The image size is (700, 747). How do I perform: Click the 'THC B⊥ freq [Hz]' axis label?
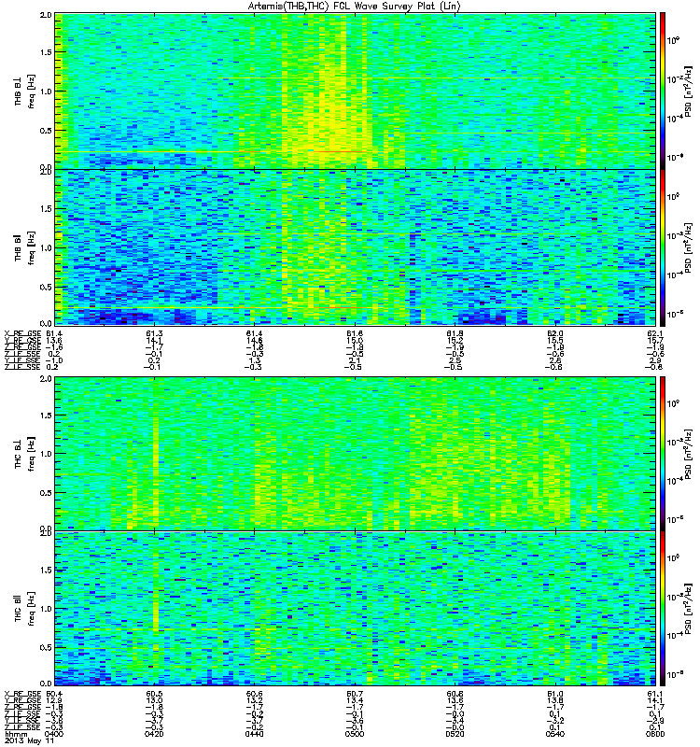tap(24, 454)
